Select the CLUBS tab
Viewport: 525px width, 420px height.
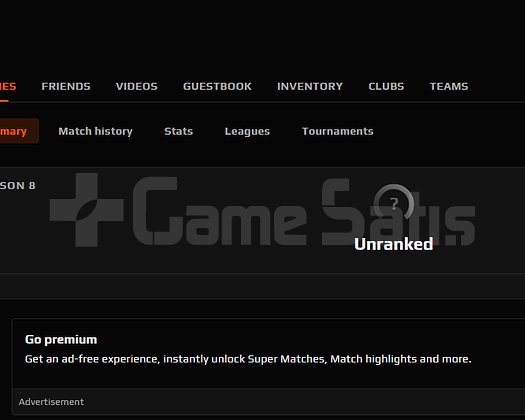coord(386,86)
